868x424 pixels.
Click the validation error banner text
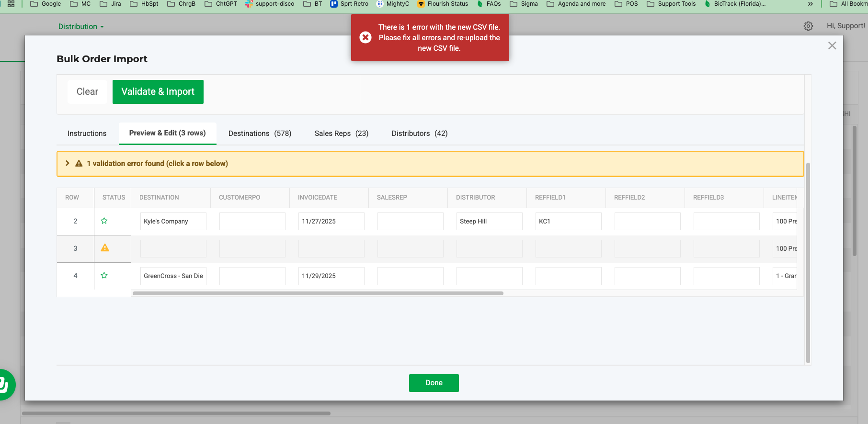pyautogui.click(x=158, y=164)
